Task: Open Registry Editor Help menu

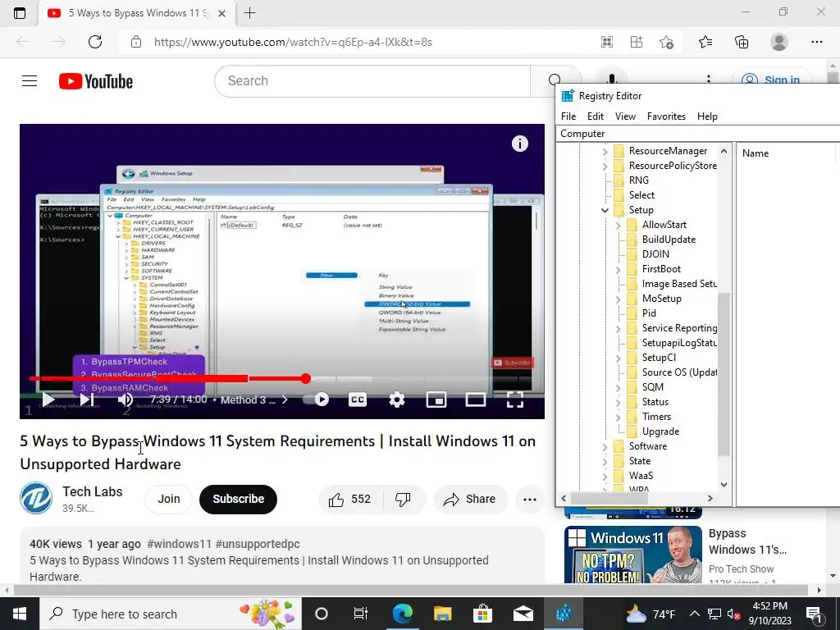Action: [707, 116]
